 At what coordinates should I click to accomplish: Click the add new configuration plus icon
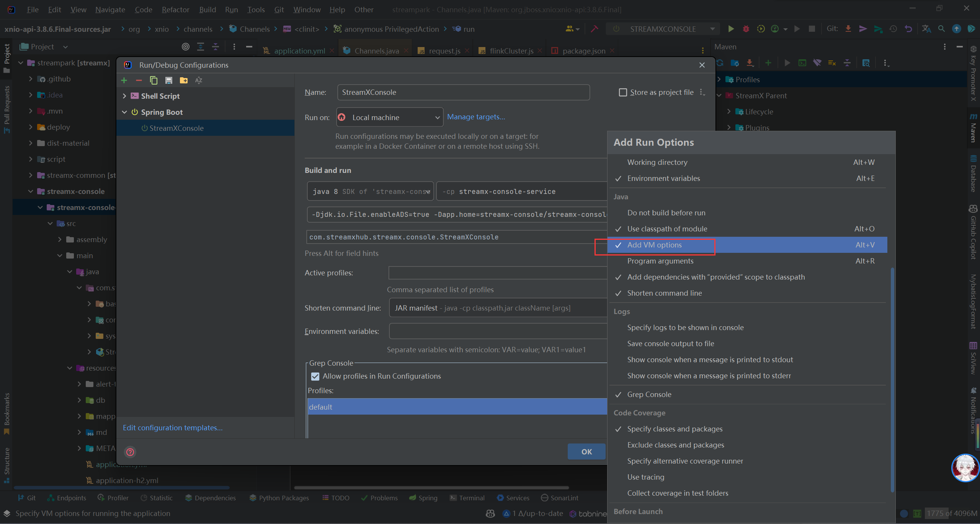124,80
